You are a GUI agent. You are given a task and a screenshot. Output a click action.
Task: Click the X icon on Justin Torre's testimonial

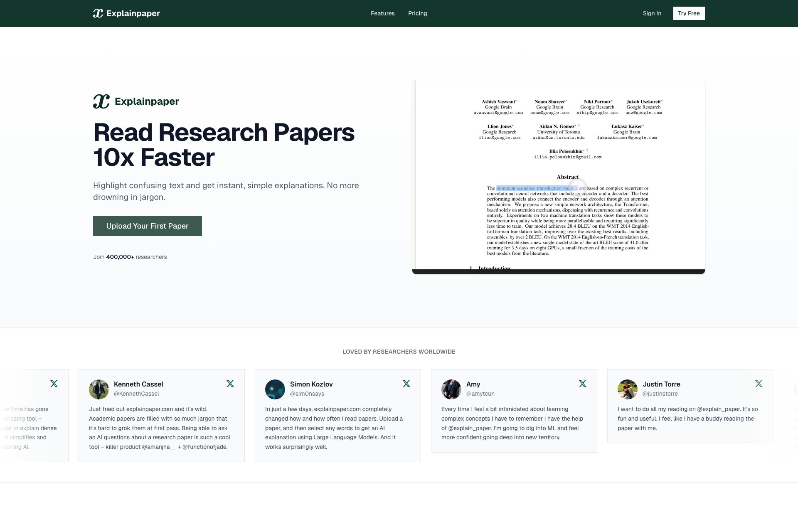759,384
